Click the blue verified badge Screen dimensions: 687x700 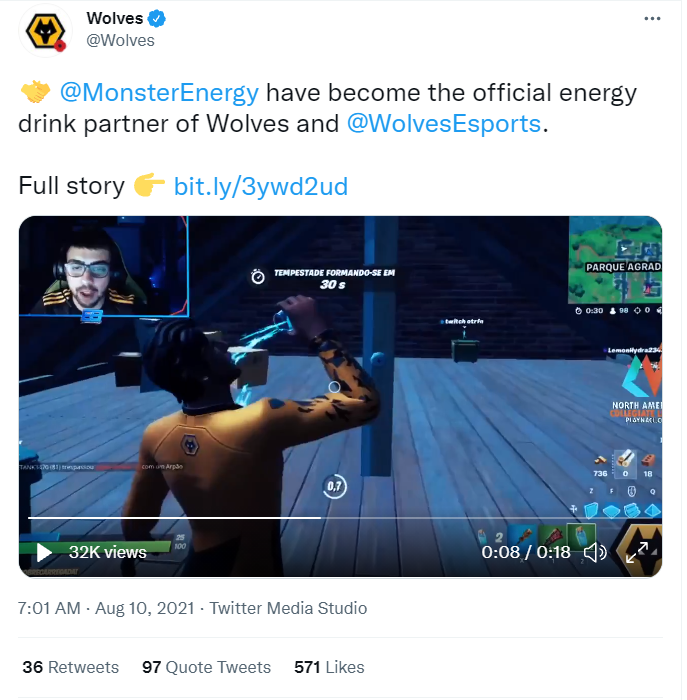(157, 19)
